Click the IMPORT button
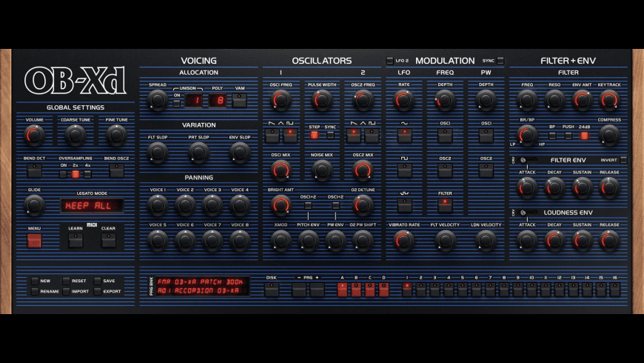The width and height of the screenshot is (644, 363). click(66, 291)
